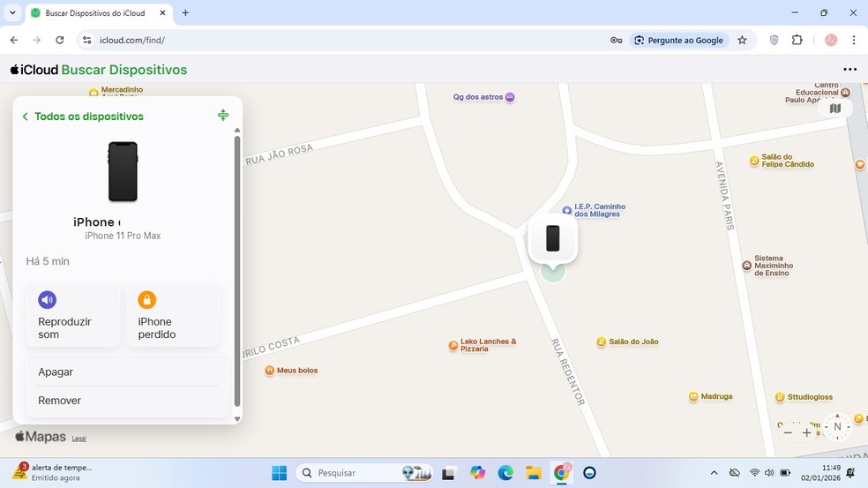Select Buscar Dispositivos do iCloud tab
868x488 pixels.
94,12
